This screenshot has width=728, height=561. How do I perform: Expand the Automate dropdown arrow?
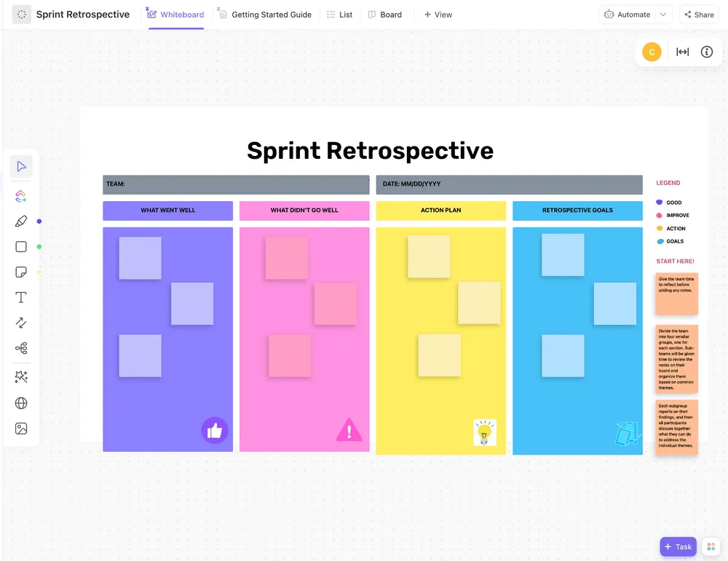663,15
